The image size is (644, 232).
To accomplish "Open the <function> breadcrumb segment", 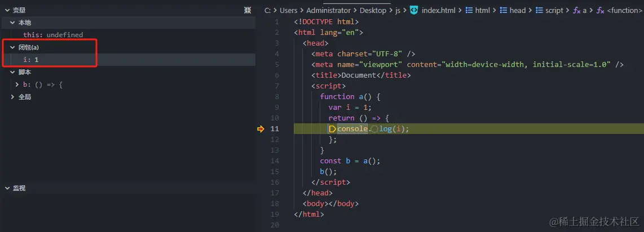I will click(624, 10).
